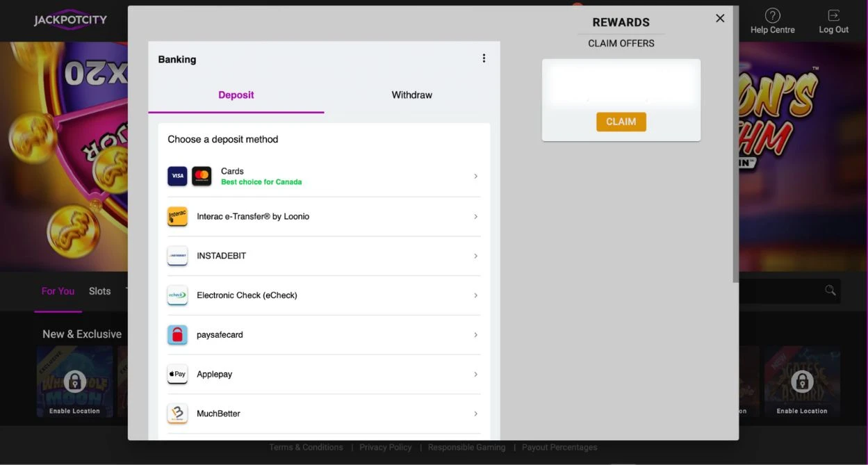Open the Responsible Gaming link

tap(467, 447)
